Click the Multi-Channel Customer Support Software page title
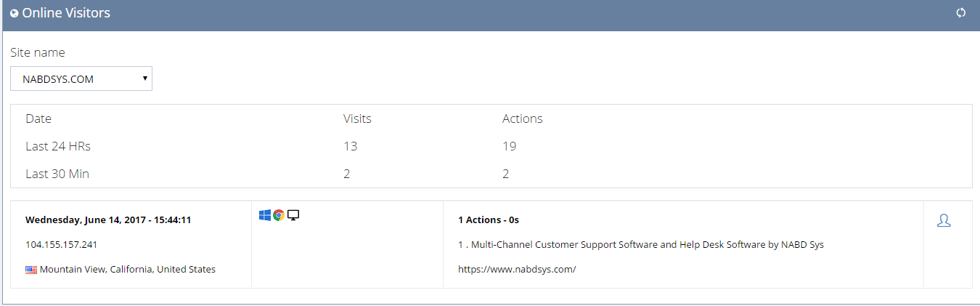 [x=641, y=244]
